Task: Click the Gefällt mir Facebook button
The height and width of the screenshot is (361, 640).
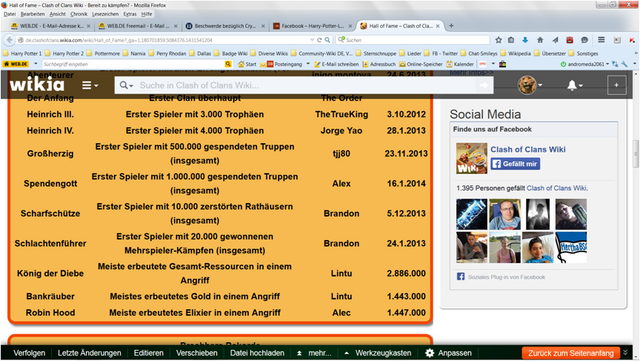Action: point(515,164)
